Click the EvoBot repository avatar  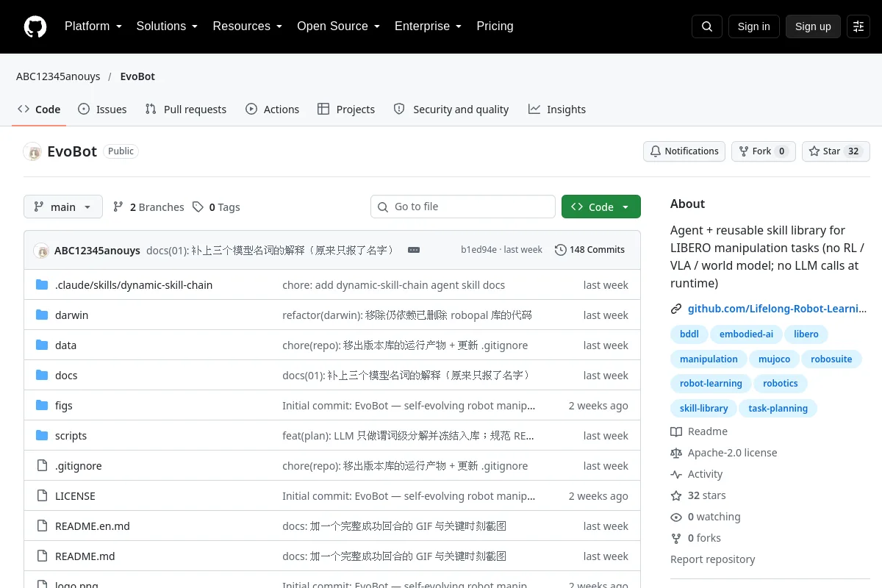tap(32, 151)
